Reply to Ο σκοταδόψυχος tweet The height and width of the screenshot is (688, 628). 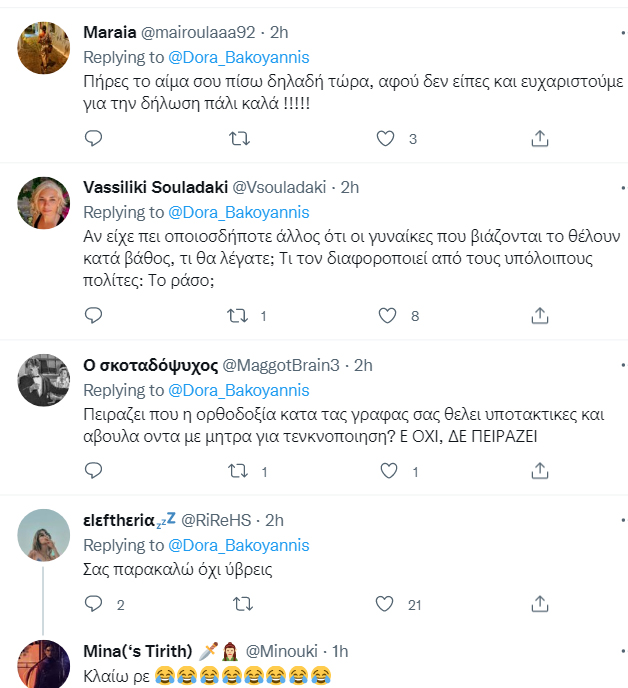tap(93, 470)
